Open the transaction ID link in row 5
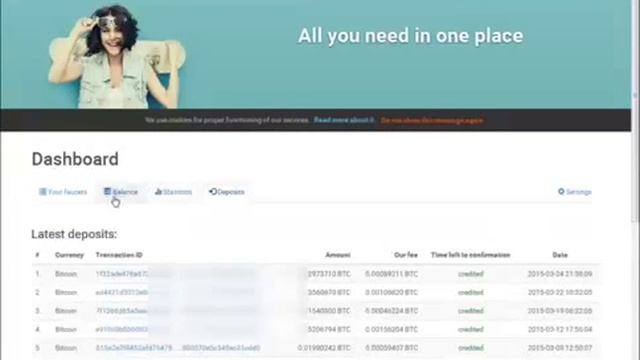Screen dimensions: 640x360 (178, 348)
